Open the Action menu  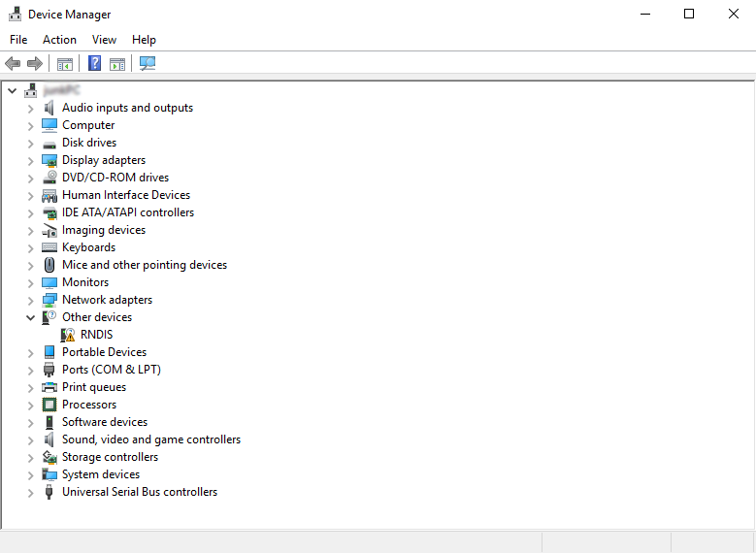(x=59, y=40)
